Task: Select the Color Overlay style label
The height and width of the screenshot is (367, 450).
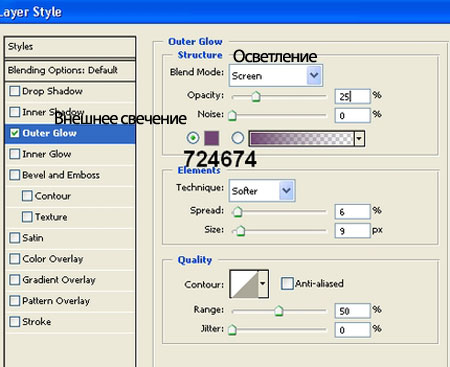Action: point(53,259)
